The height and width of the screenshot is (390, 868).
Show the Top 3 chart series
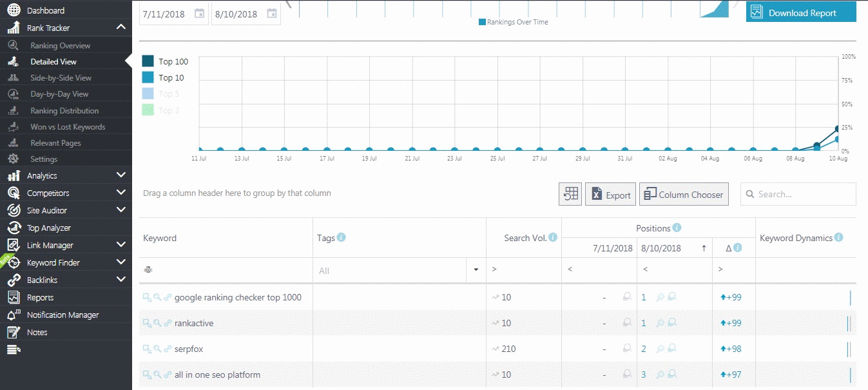pos(160,110)
